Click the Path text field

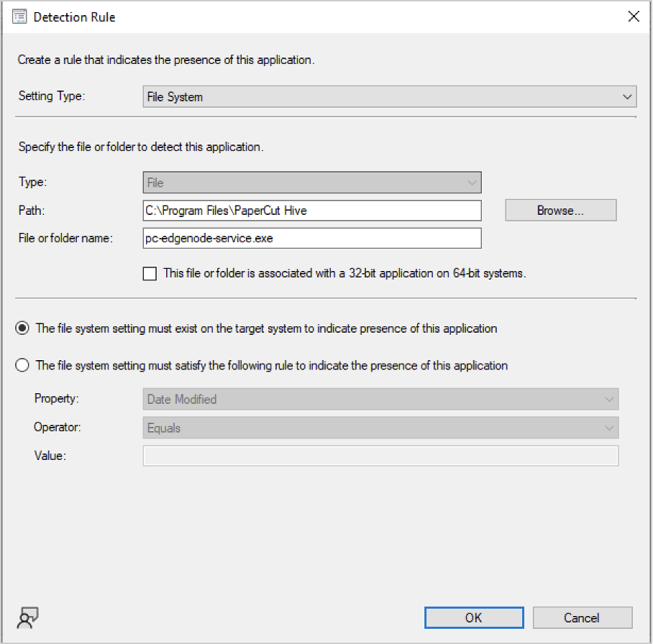(311, 210)
